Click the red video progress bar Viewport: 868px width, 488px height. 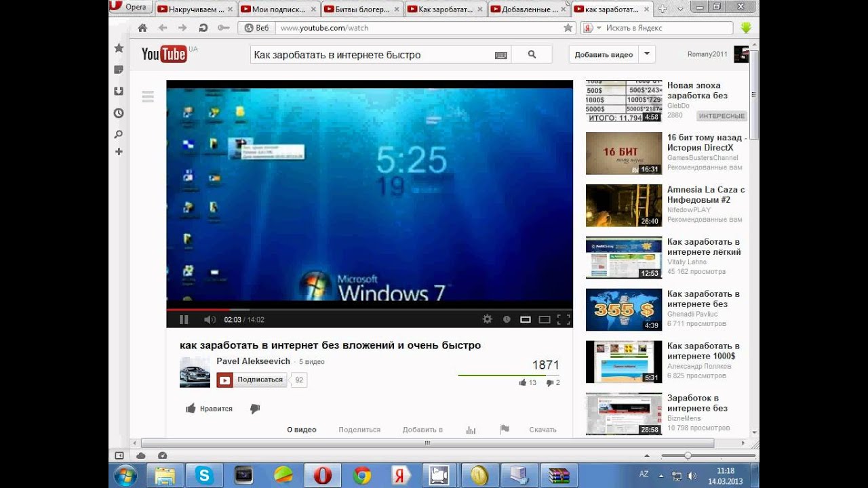[198, 310]
